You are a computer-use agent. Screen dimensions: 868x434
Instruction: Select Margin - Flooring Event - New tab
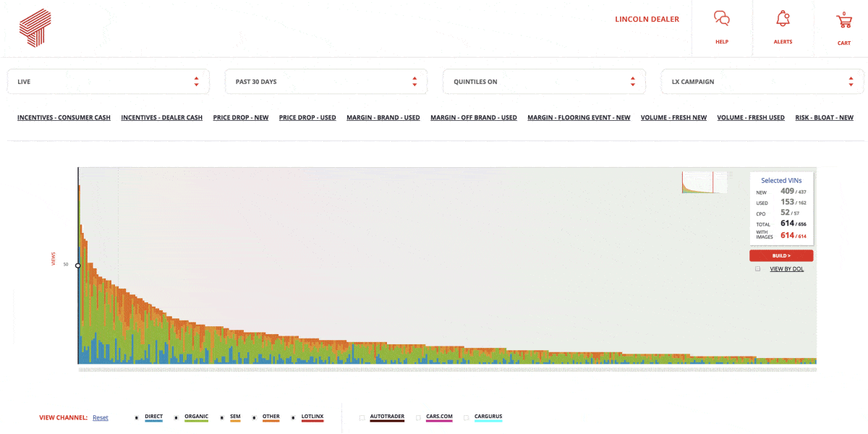tap(579, 118)
